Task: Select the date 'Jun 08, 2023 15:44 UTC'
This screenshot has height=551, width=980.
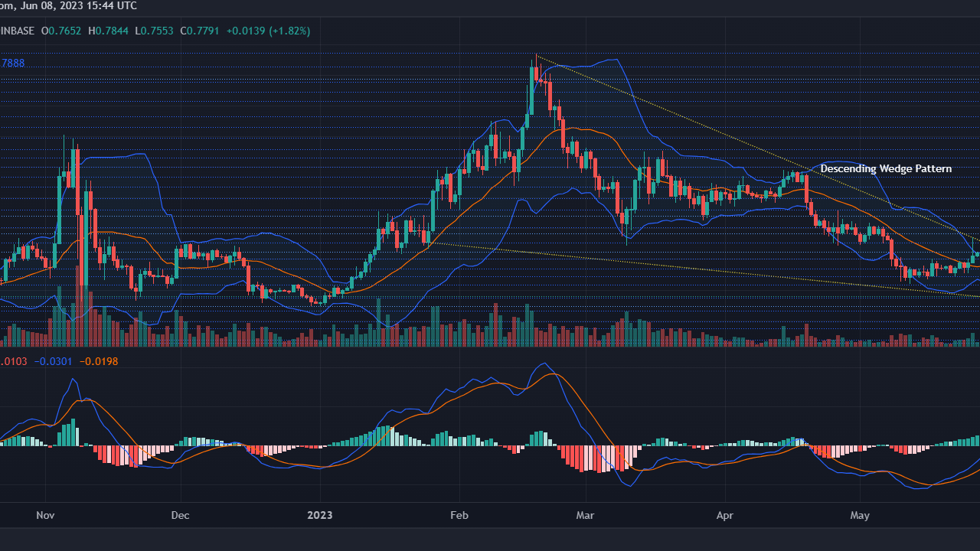Action: point(79,5)
